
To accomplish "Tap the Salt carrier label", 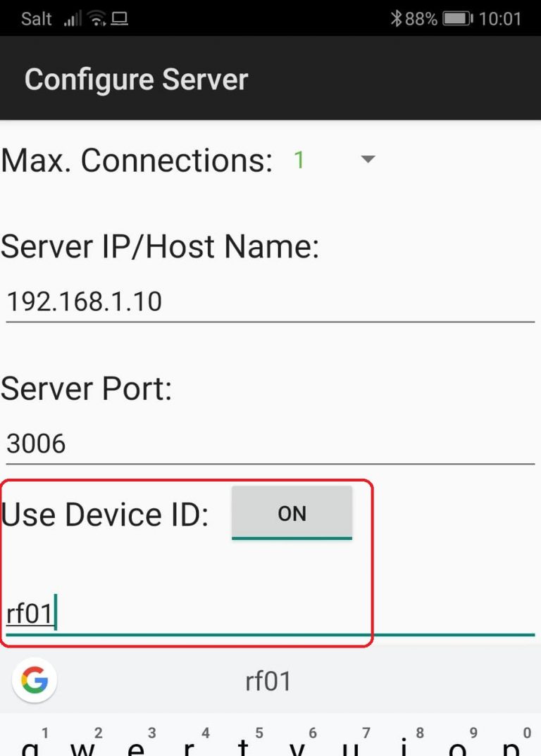I will 35,18.
